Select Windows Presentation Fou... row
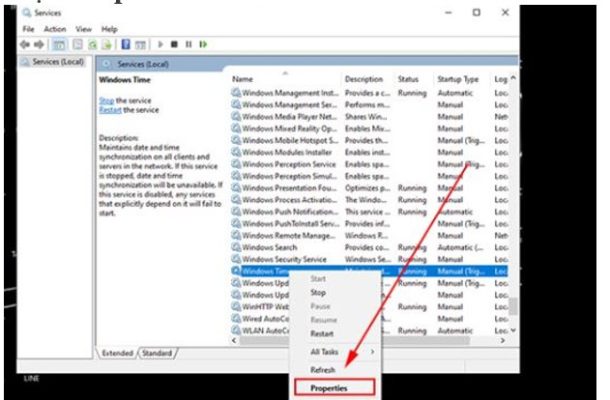Image resolution: width=610 pixels, height=400 pixels. pyautogui.click(x=370, y=188)
